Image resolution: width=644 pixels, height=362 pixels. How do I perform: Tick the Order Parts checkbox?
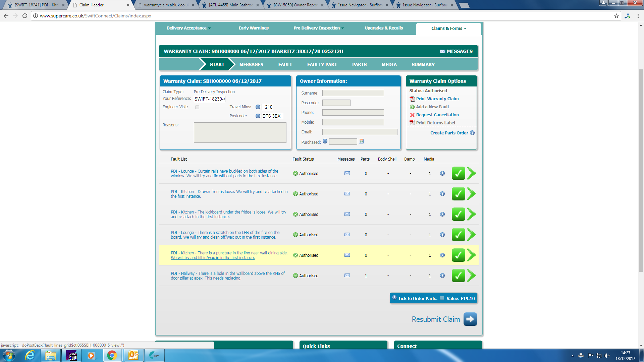(442, 298)
